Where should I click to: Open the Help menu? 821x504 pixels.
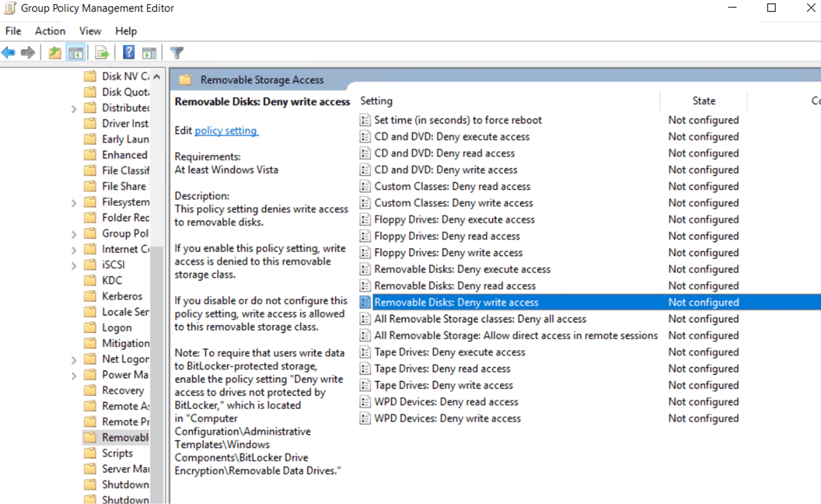click(x=126, y=31)
